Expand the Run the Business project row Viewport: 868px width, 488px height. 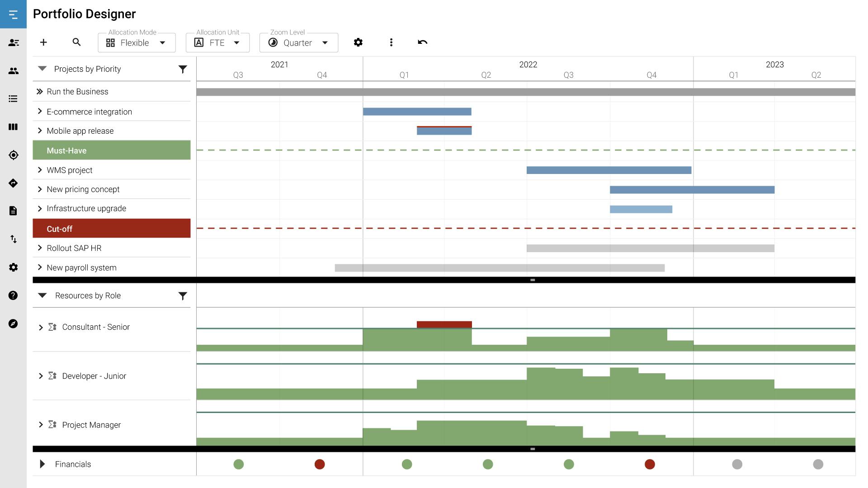[40, 91]
